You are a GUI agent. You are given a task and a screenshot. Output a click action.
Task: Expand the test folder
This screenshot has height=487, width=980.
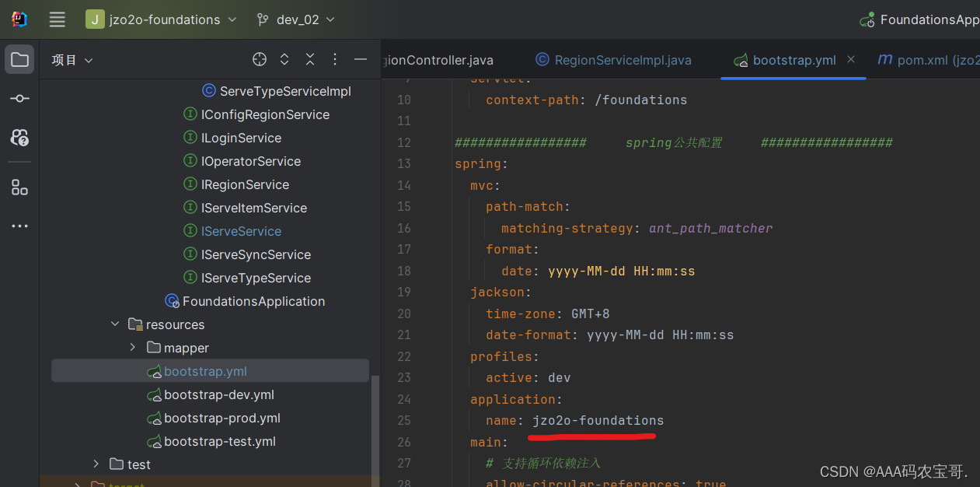click(96, 464)
